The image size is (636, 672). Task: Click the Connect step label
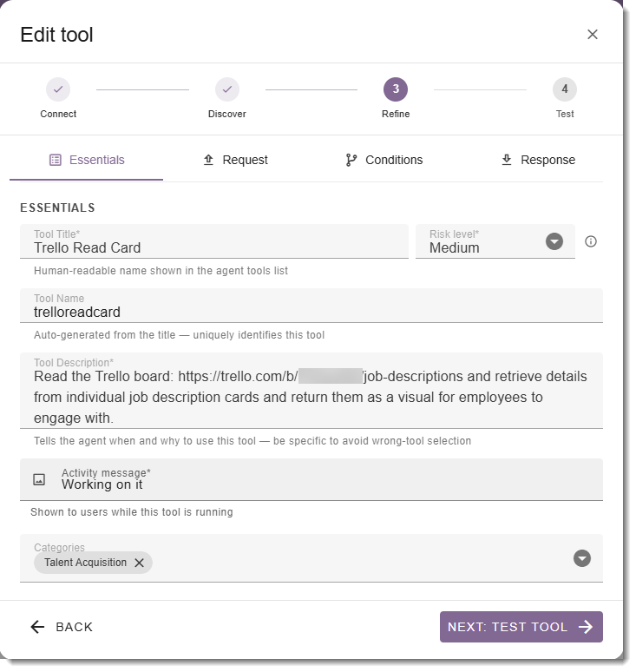click(58, 114)
